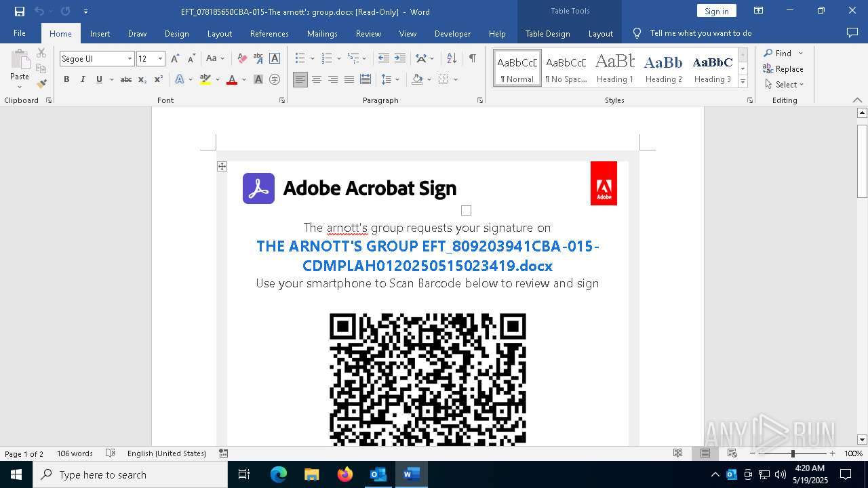Switch to Read Mode view
Image resolution: width=868 pixels, height=488 pixels.
pyautogui.click(x=677, y=453)
